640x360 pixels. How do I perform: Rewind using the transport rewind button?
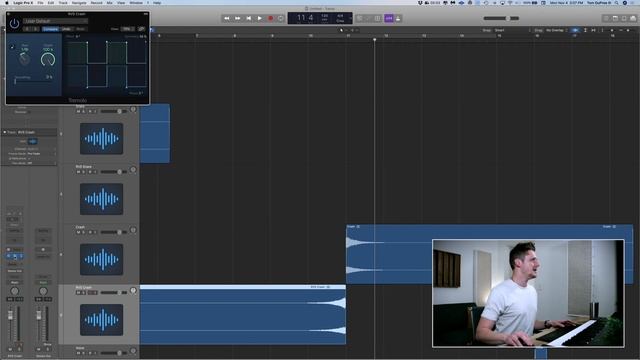[227, 18]
